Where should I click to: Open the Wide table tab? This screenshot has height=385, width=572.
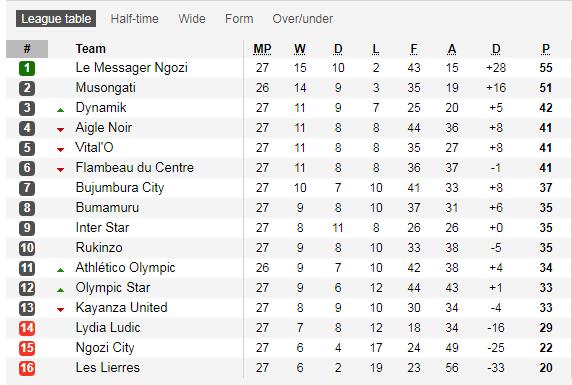tap(192, 19)
